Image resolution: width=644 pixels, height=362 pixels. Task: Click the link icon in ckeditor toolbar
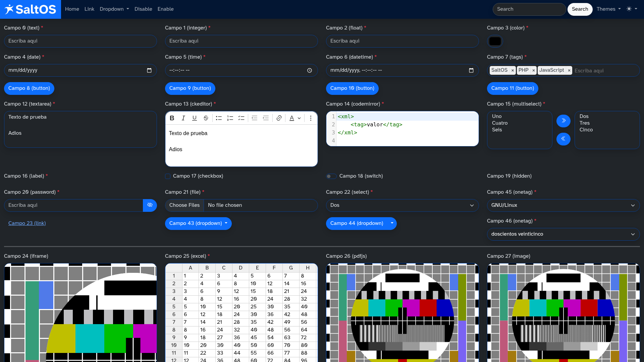click(x=279, y=118)
